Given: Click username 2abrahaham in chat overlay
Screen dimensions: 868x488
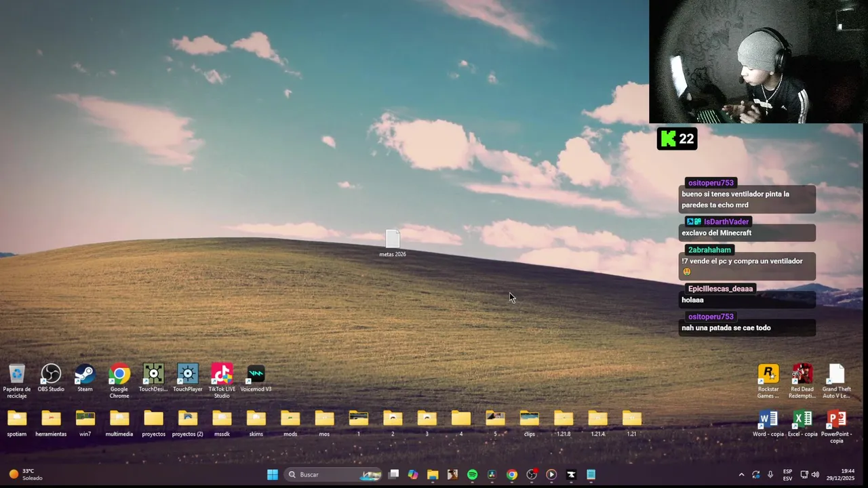Looking at the screenshot, I should (709, 250).
